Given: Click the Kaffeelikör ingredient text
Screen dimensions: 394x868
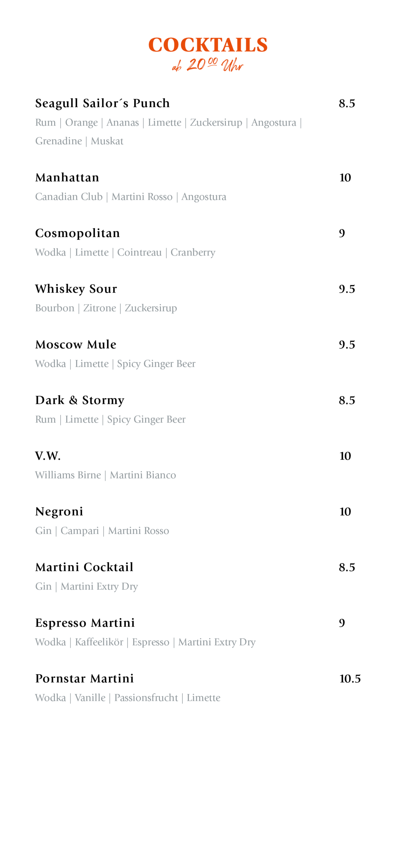Looking at the screenshot, I should pyautogui.click(x=99, y=642).
